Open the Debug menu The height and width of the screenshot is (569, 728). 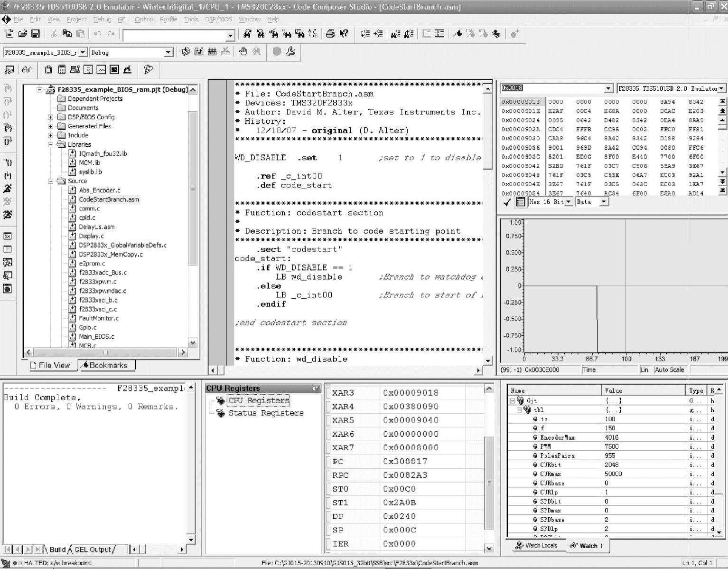(x=102, y=19)
